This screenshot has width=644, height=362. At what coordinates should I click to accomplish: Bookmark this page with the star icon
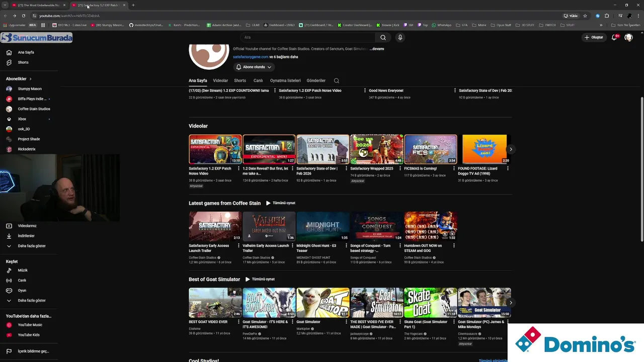585,16
